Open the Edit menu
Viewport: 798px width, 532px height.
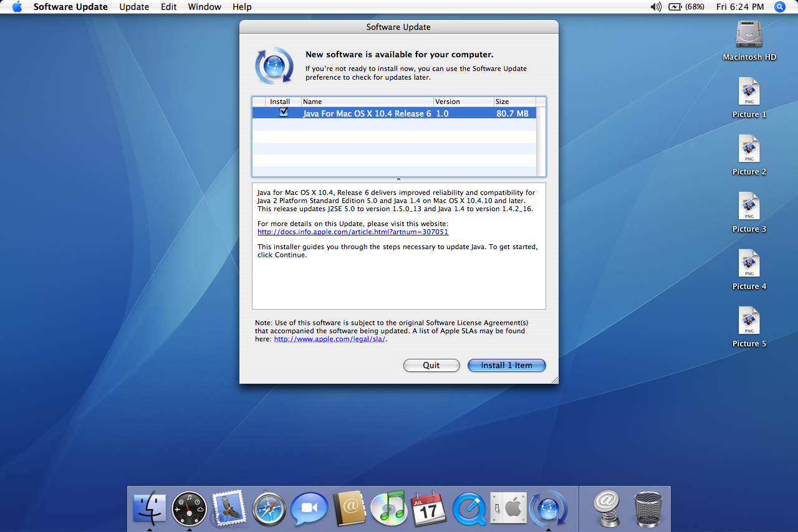pos(168,7)
